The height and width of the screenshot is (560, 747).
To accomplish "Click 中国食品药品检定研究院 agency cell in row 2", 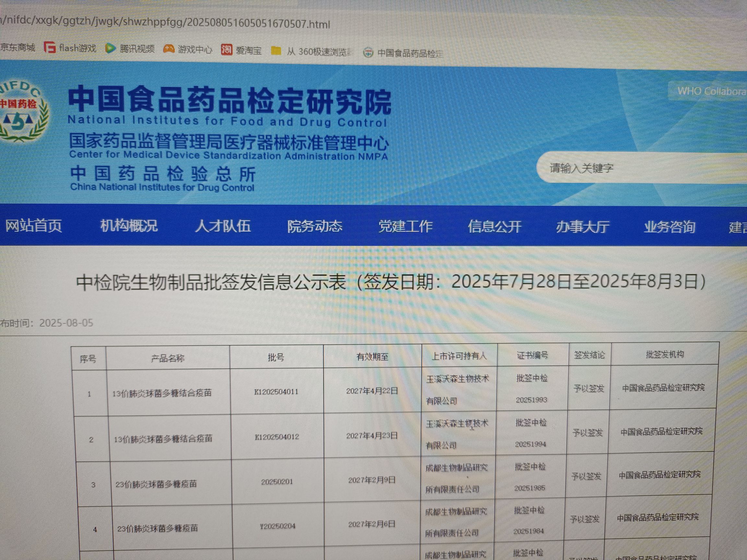I will 661,431.
